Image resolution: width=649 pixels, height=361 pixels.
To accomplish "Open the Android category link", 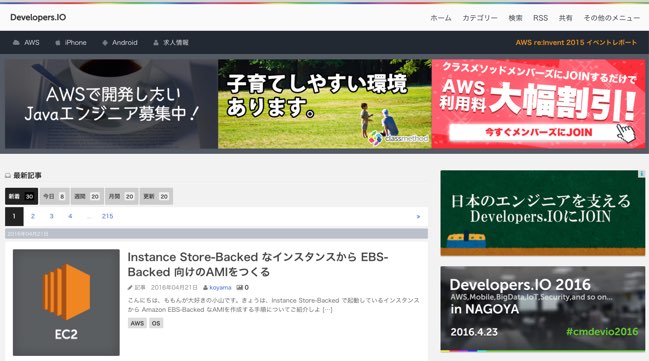I will pos(125,43).
